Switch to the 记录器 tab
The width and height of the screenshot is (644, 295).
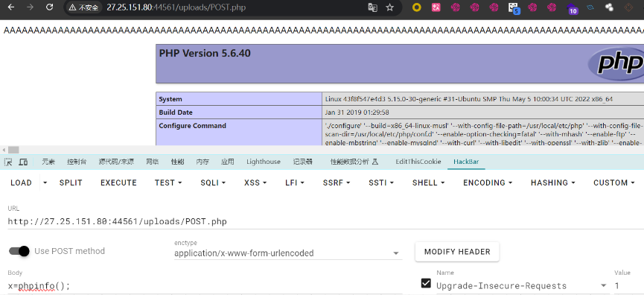tap(303, 162)
